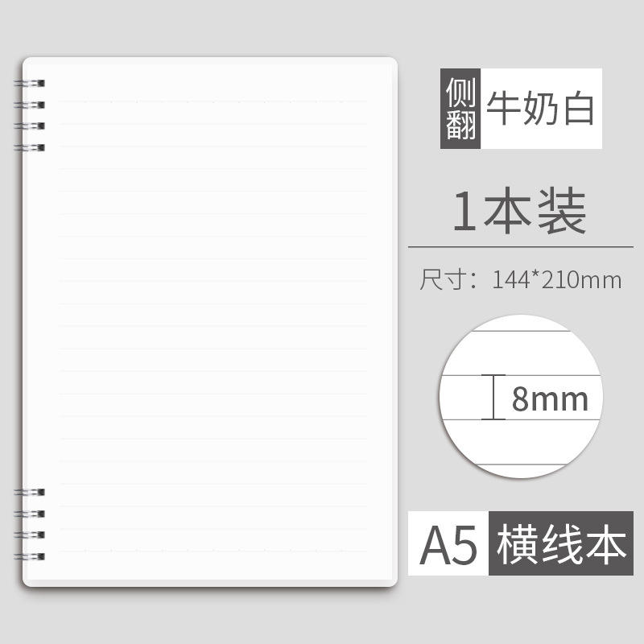644x644 pixels.
Task: Click the 8mm line spacing label
Action: pyautogui.click(x=550, y=398)
